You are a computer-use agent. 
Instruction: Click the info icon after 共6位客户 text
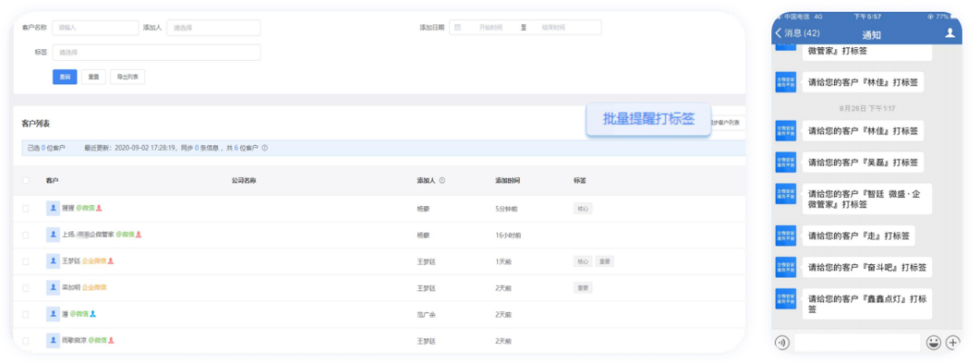click(x=264, y=148)
